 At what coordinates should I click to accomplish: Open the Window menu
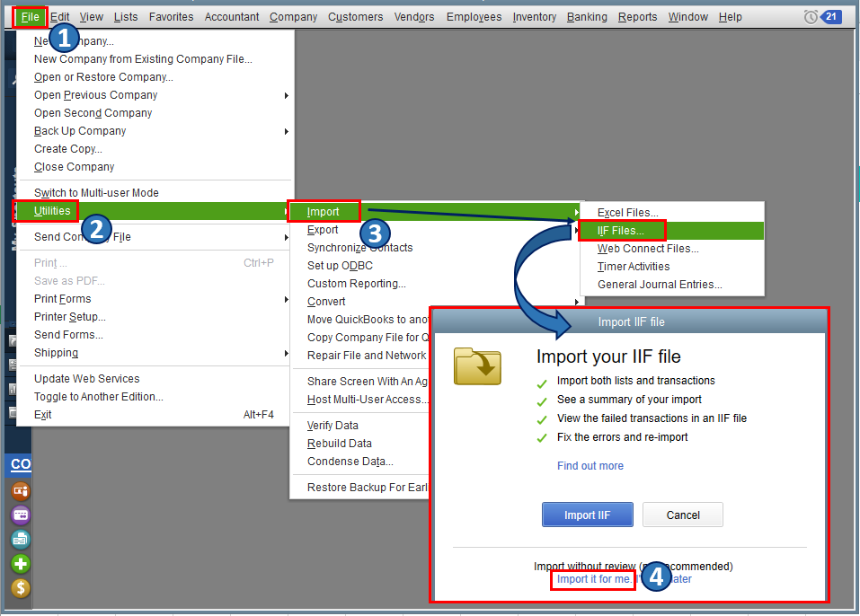687,17
